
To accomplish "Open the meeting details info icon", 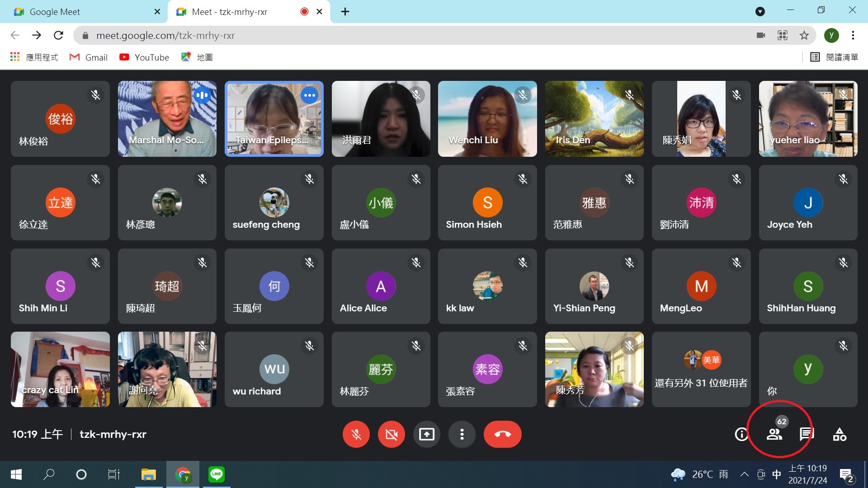I will (741, 434).
